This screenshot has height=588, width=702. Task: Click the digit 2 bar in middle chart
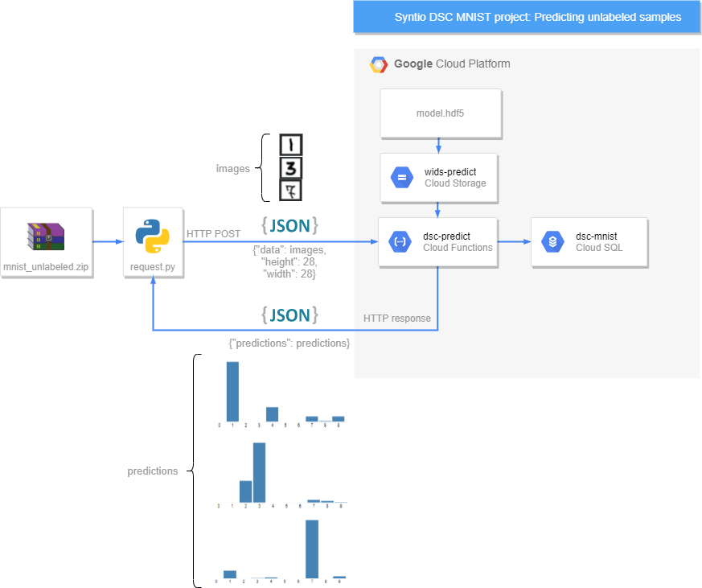pyautogui.click(x=246, y=491)
